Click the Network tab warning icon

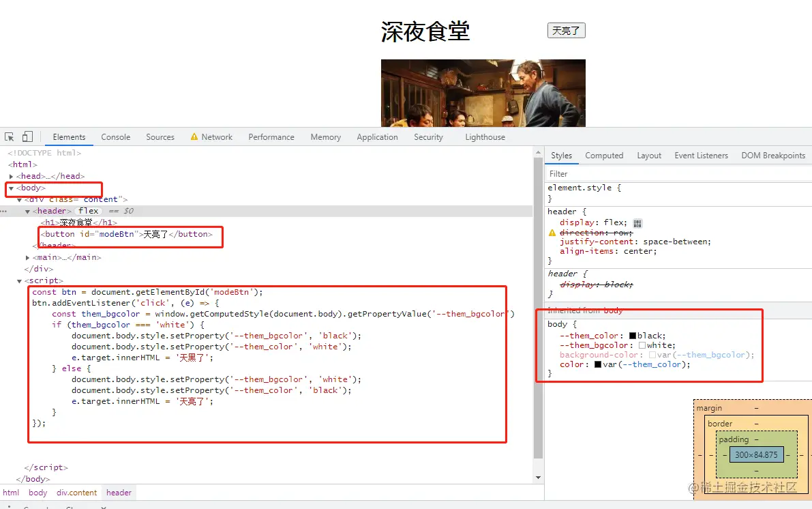pos(194,137)
